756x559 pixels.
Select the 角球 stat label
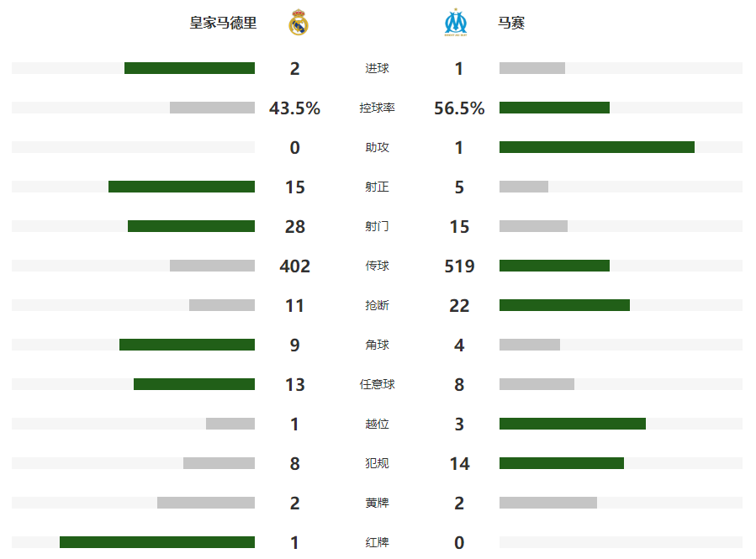click(377, 345)
